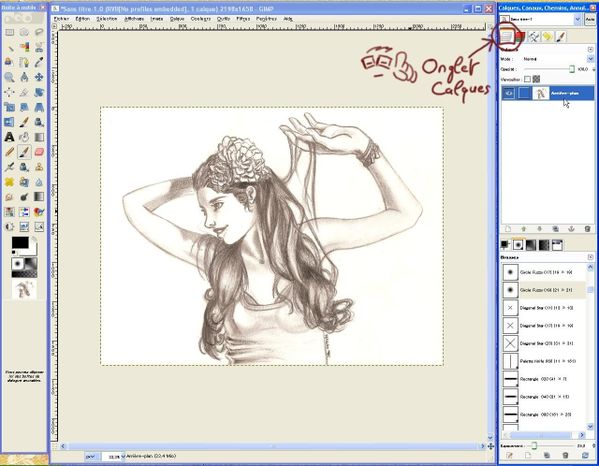
Task: Delete layer with trash button in layers dock
Action: [588, 229]
